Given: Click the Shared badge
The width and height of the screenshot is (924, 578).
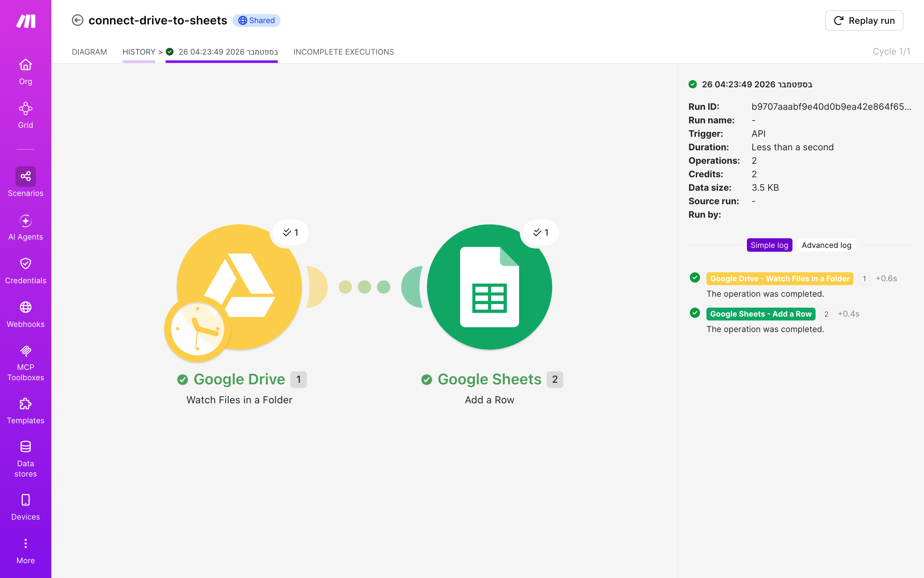Looking at the screenshot, I should coord(256,20).
